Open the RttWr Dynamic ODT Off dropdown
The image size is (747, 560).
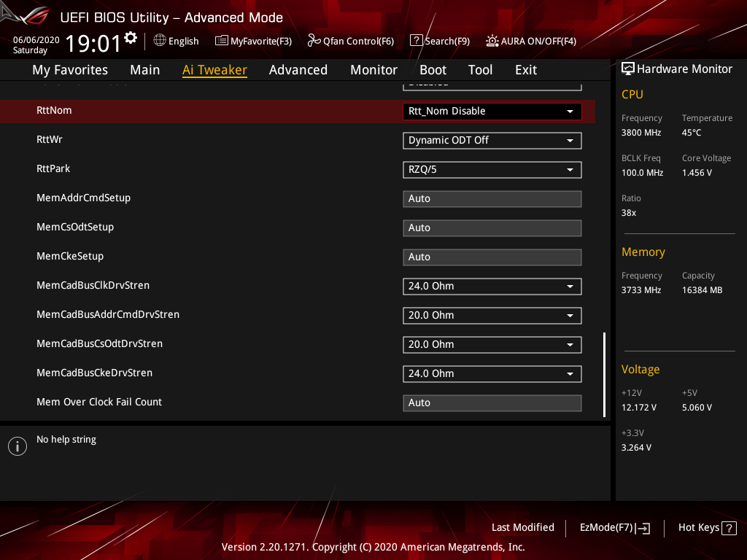click(x=492, y=141)
